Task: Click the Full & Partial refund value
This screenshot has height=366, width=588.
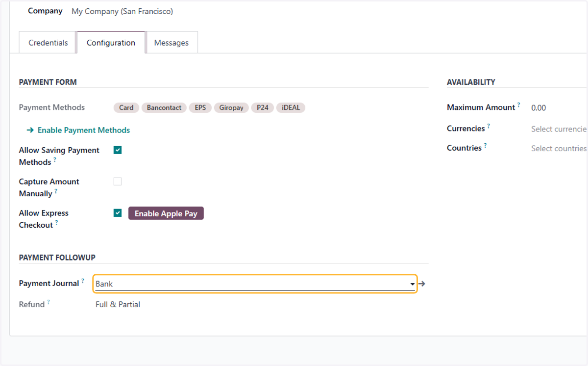Action: tap(118, 305)
